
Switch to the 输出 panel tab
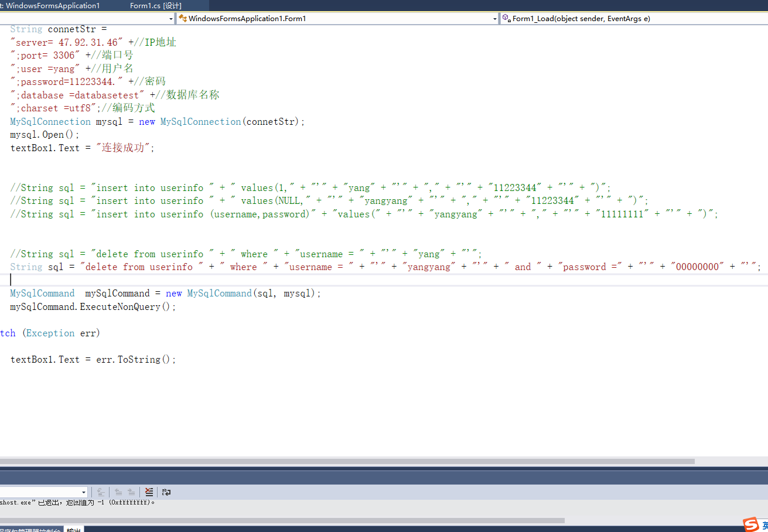tap(73, 529)
